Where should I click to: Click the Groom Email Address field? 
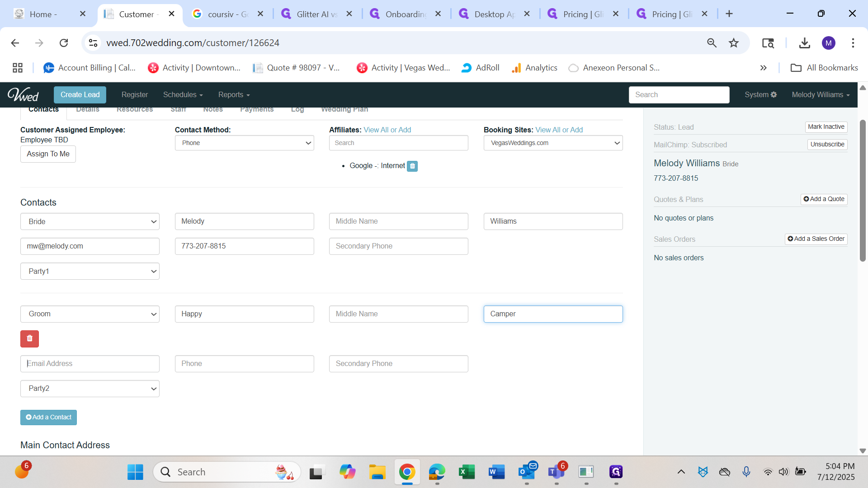pyautogui.click(x=90, y=364)
